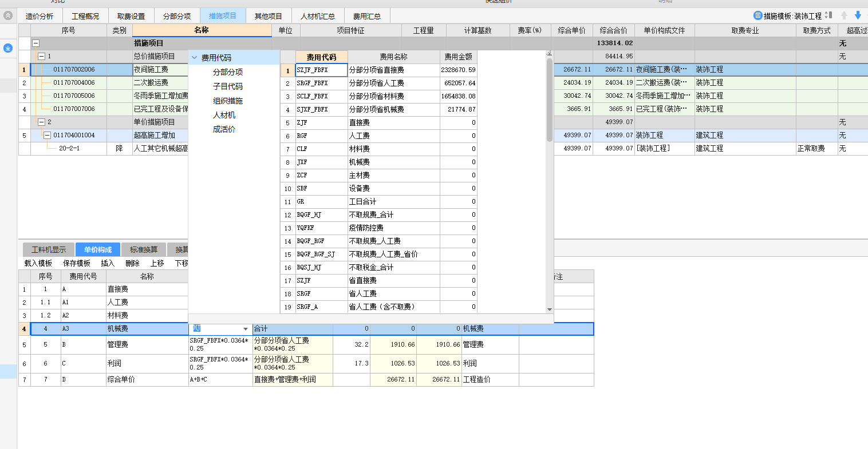Viewport: 868px width, 449px height.
Task: Select row 011707004006 二次搬运费
Action: pos(104,82)
